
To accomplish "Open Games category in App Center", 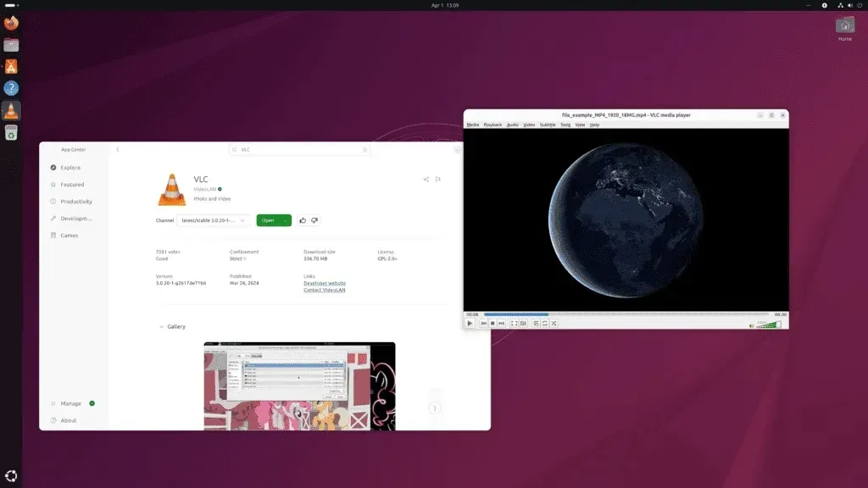I will click(69, 236).
